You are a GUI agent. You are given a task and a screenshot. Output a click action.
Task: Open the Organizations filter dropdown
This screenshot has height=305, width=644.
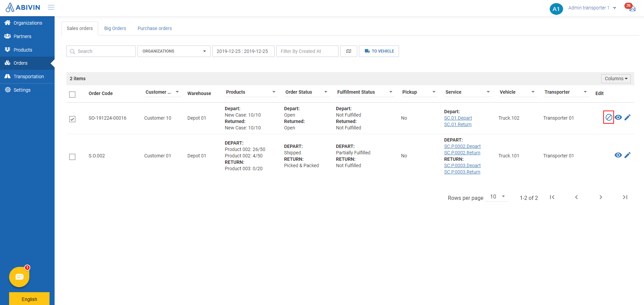pyautogui.click(x=174, y=51)
